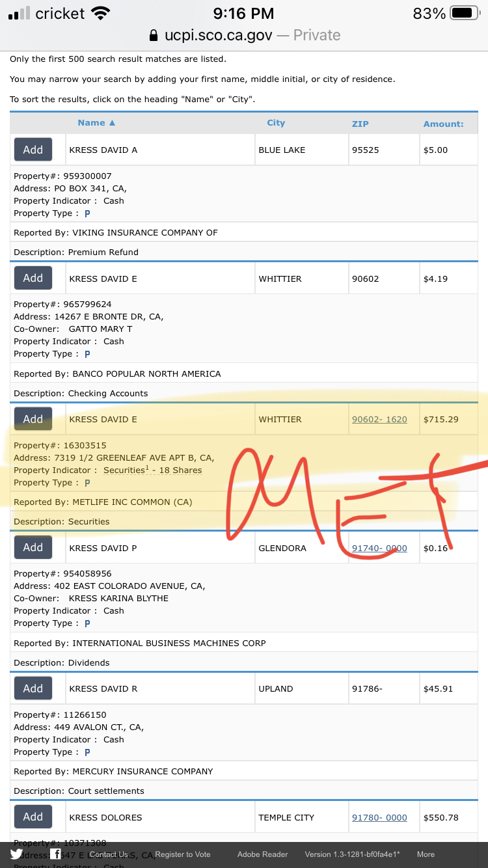This screenshot has height=868, width=488.
Task: Open the ZIP link 91780- 0000
Action: click(x=379, y=817)
